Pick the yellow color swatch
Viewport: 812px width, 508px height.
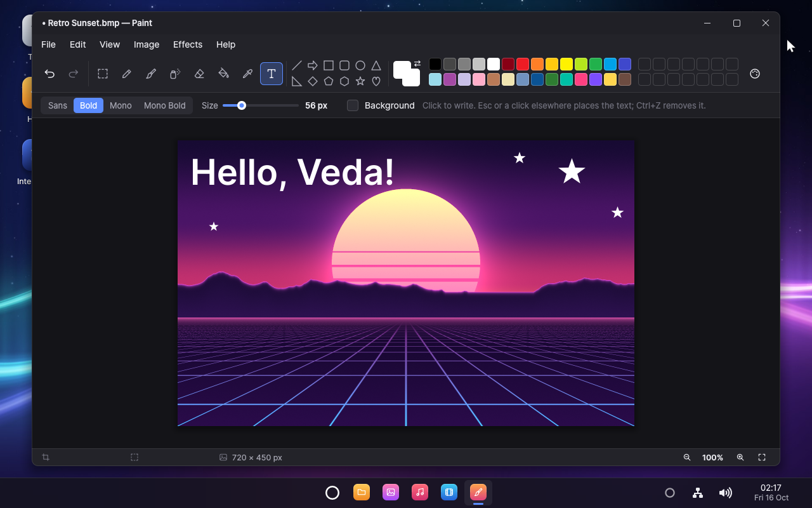coord(566,64)
